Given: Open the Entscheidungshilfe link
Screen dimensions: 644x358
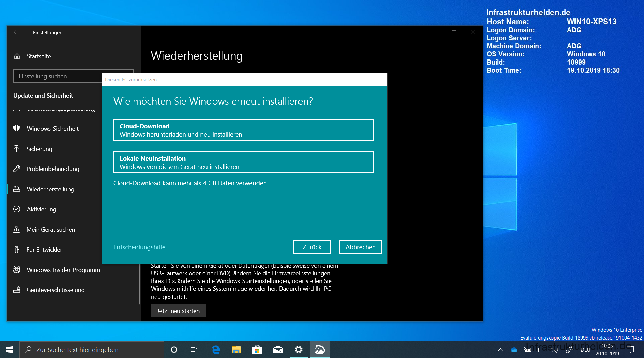Looking at the screenshot, I should (x=139, y=247).
